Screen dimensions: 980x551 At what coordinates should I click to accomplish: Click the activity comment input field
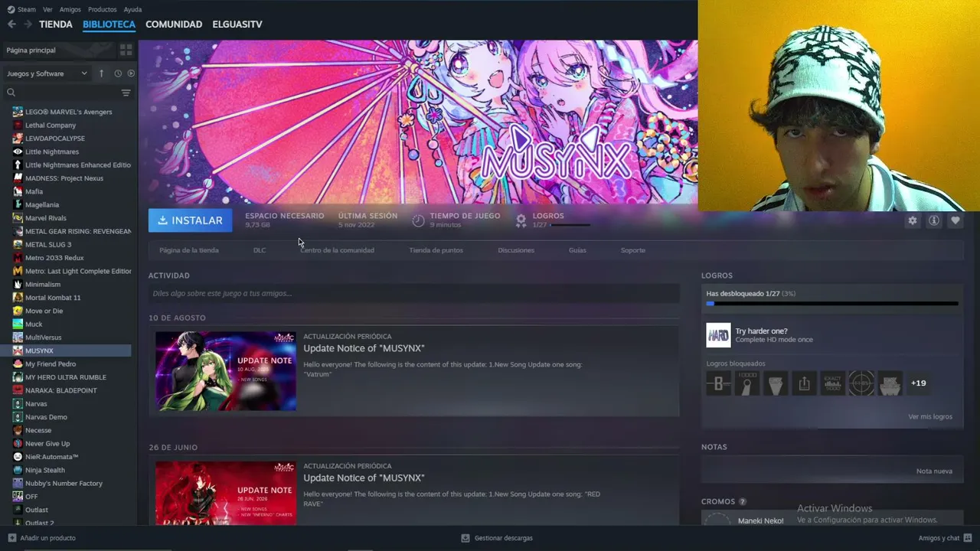pyautogui.click(x=414, y=293)
